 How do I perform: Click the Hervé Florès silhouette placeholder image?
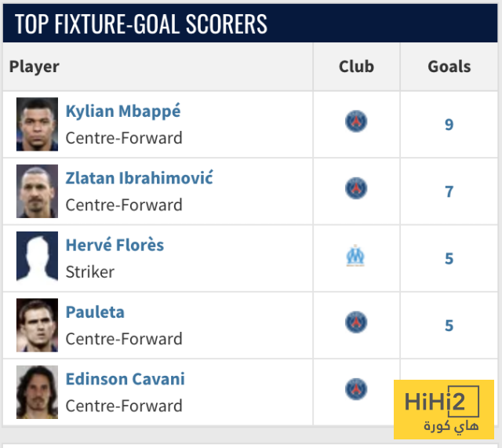[37, 258]
